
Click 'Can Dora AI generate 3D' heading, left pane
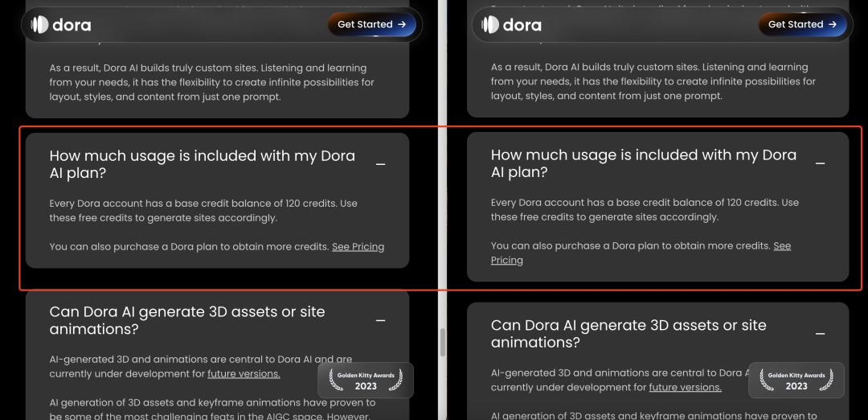click(x=187, y=320)
